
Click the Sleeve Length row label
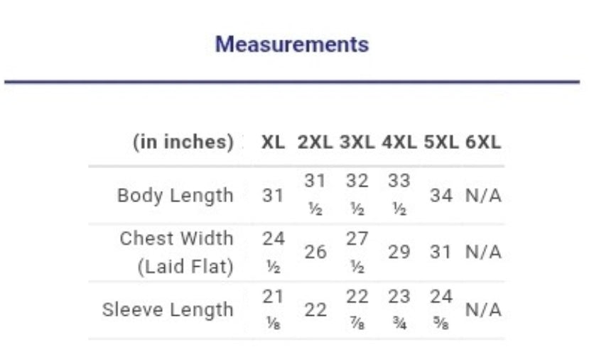click(168, 310)
